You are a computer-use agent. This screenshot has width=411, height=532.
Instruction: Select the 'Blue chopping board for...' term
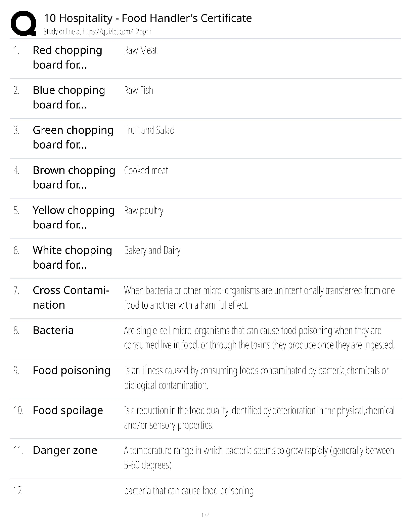pyautogui.click(x=69, y=97)
